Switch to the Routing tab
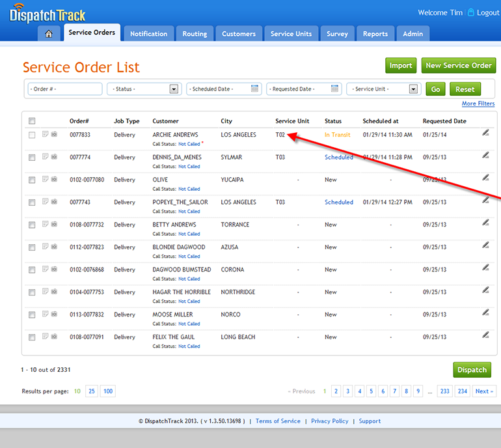The image size is (501, 448). (195, 34)
